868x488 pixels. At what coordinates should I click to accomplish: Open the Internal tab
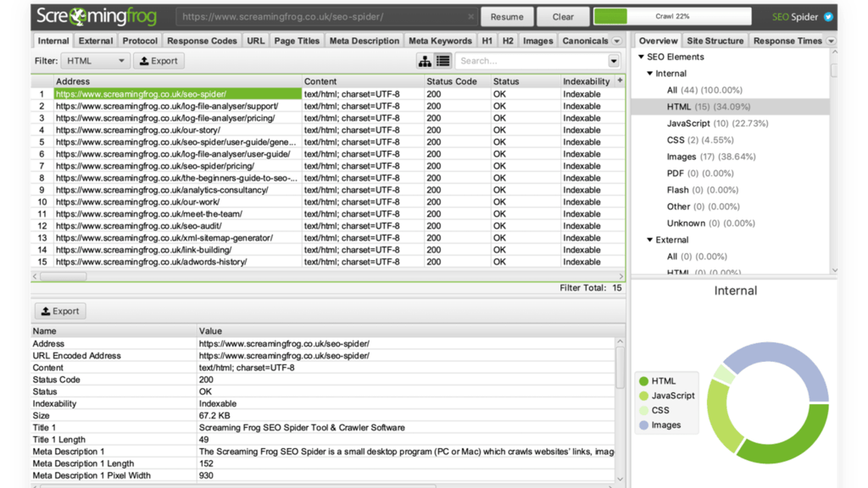pyautogui.click(x=53, y=41)
